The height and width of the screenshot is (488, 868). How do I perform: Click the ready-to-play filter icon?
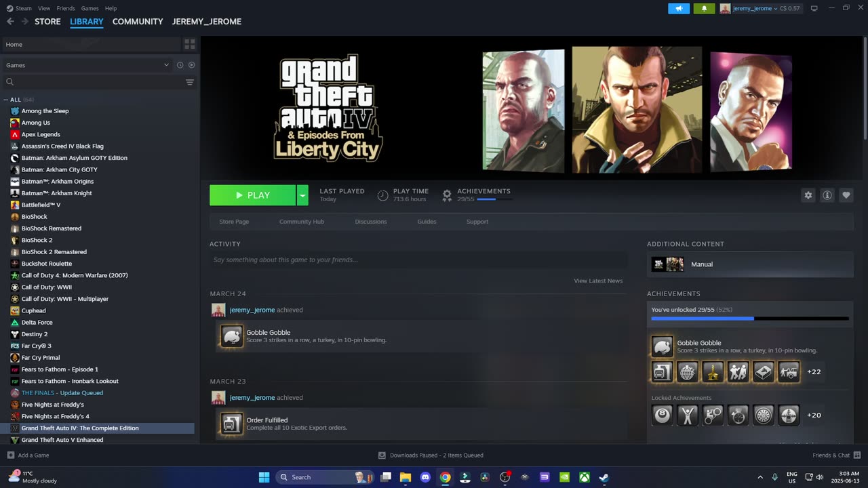191,65
